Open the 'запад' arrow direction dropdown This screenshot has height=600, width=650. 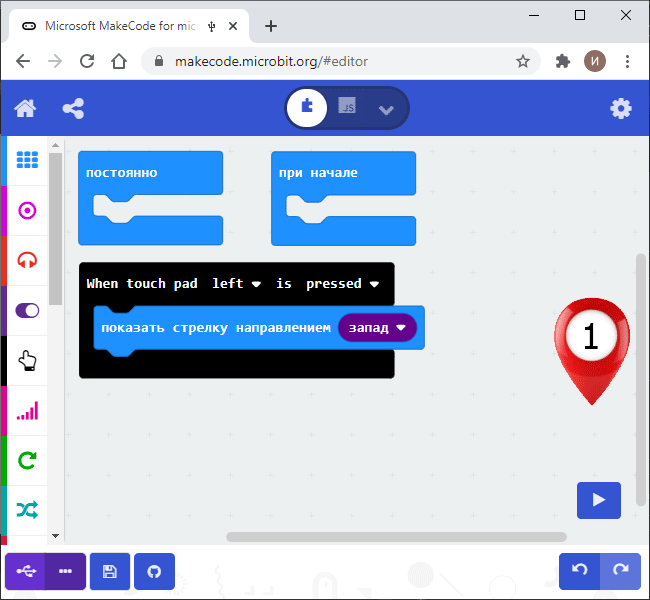pyautogui.click(x=377, y=328)
